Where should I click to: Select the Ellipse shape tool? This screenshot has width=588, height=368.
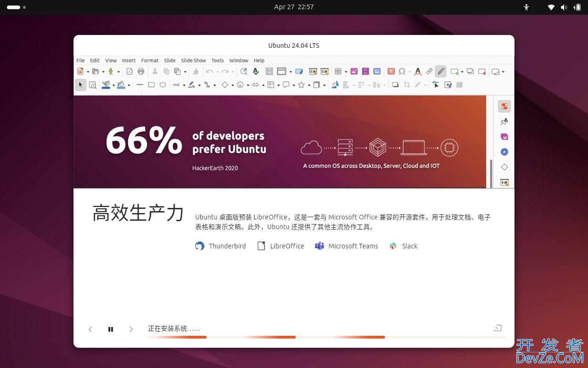163,85
